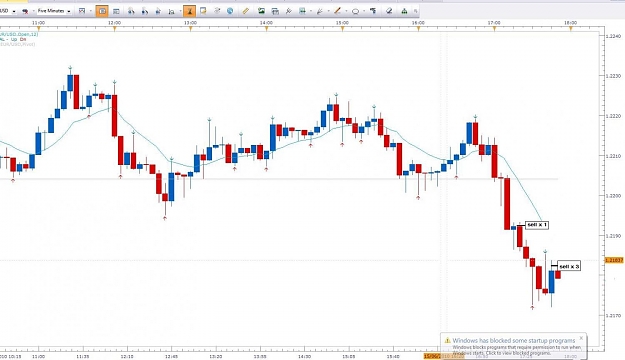Screen dimensions: 625x360
Task: Expand the arrow next to the blue indicator icon
Action: [311, 11]
